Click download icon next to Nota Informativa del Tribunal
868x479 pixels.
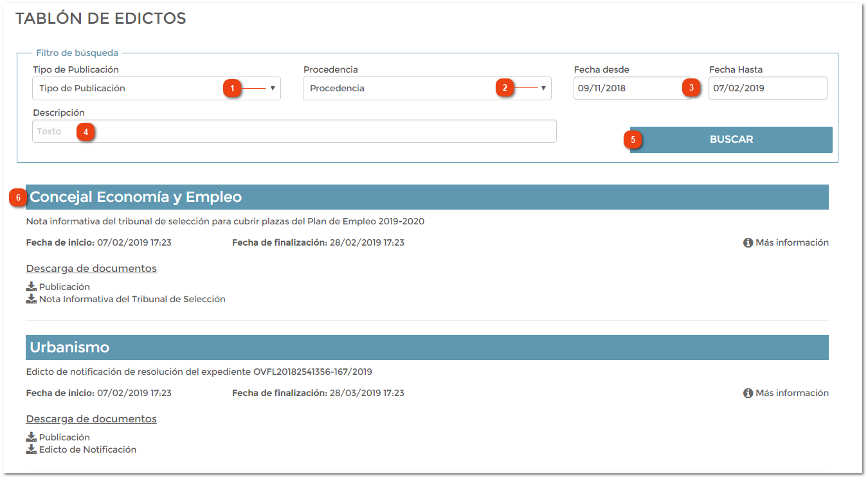tap(31, 299)
